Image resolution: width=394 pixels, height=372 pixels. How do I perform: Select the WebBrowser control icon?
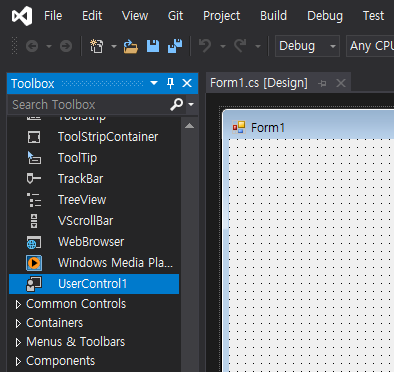pyautogui.click(x=34, y=242)
